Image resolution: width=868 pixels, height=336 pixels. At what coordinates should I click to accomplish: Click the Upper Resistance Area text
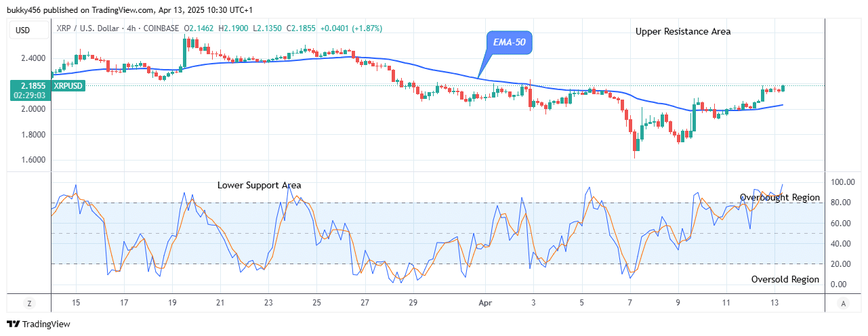[683, 31]
